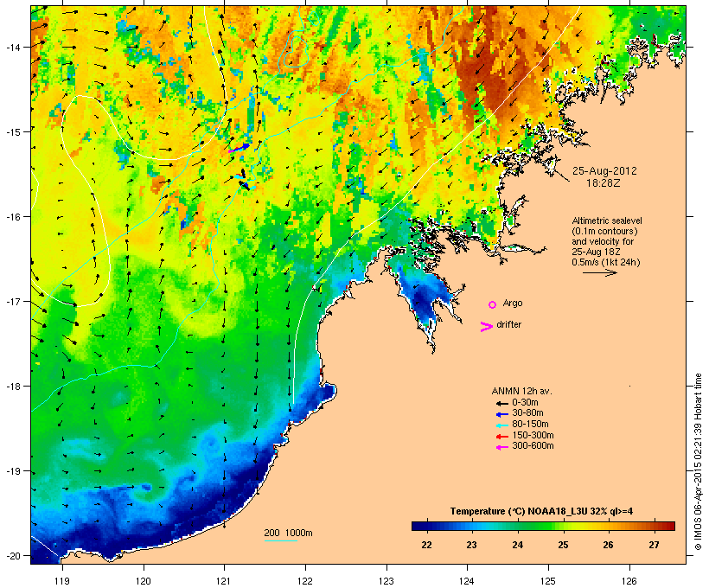Click latitude axis label -15
The image size is (709, 588).
click(12, 132)
